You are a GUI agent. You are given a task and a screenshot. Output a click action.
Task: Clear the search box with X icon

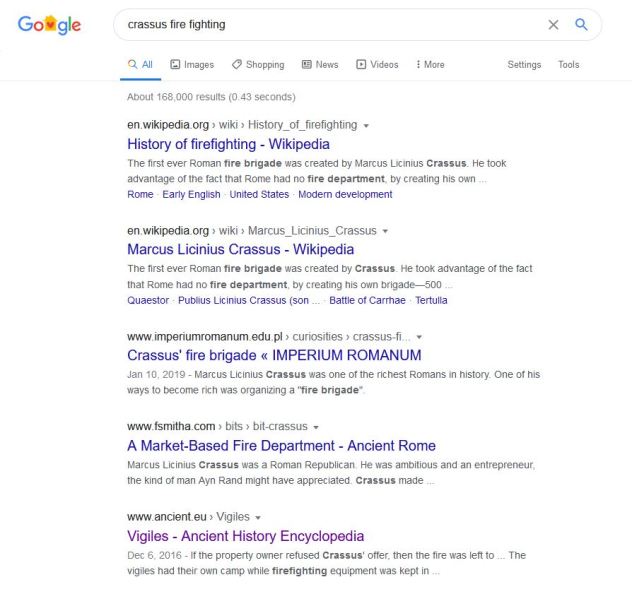pyautogui.click(x=553, y=25)
